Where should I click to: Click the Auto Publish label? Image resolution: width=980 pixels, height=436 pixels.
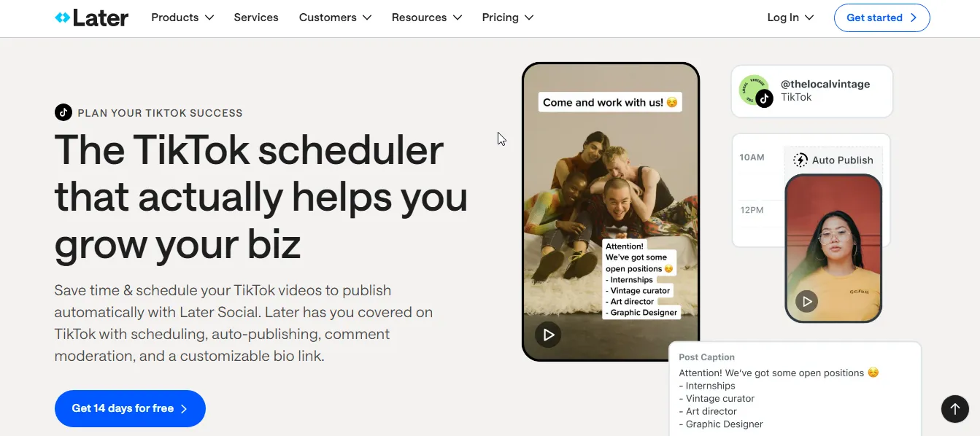[842, 160]
